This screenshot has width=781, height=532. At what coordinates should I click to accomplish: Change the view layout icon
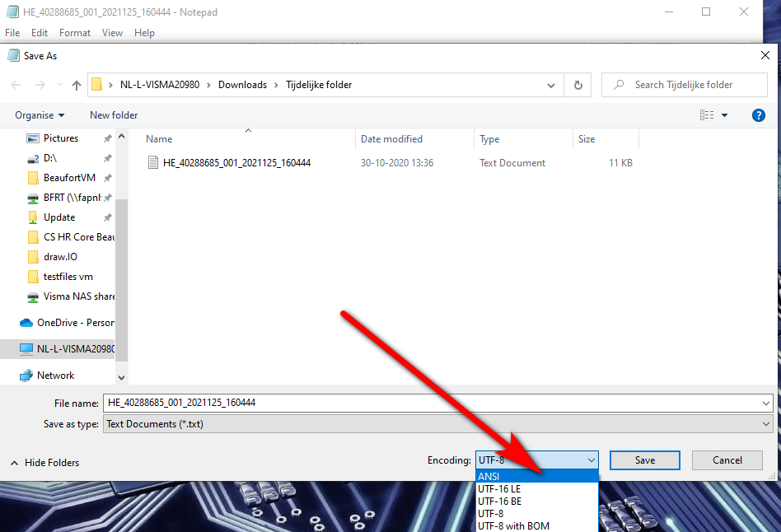(707, 115)
